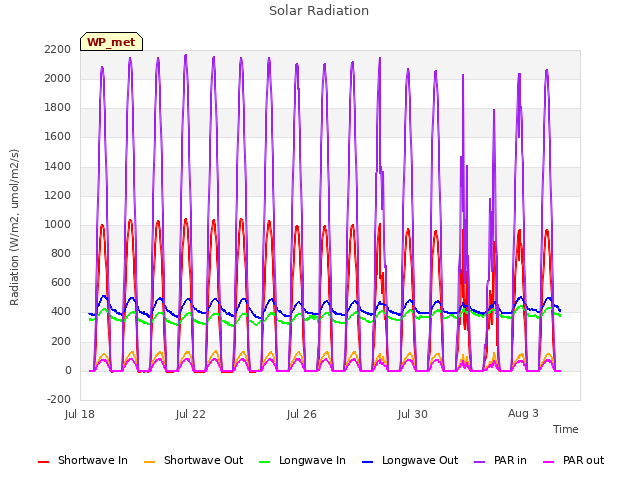Viewport: 640px width, 480px height.
Task: Click the WP_met annotation label
Action: (111, 42)
